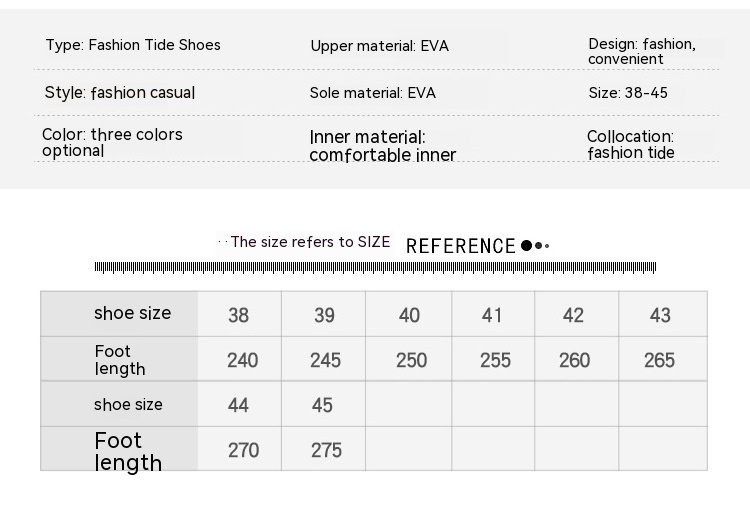
Task: Click the "Upper material: EVA" label
Action: click(x=377, y=46)
